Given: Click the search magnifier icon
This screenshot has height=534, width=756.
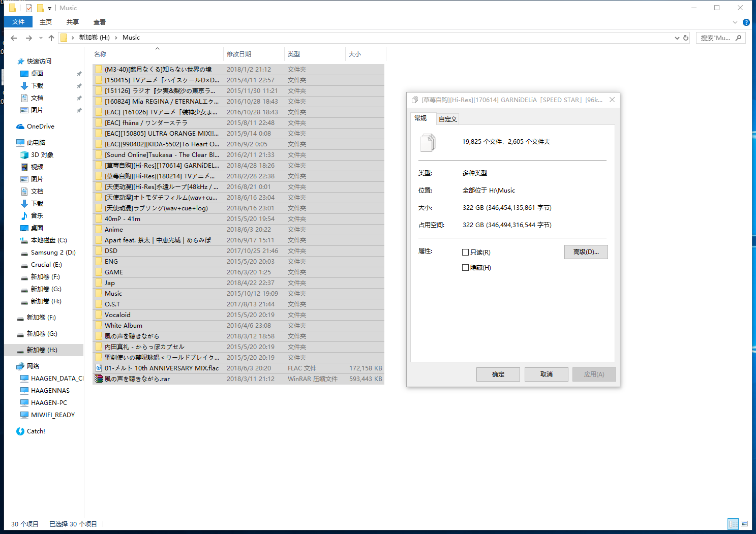Looking at the screenshot, I should (739, 38).
